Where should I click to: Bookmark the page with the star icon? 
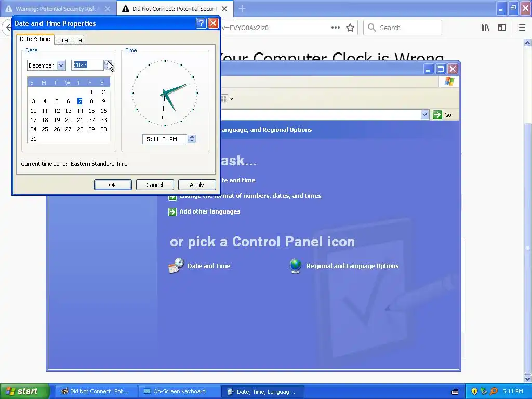350,28
